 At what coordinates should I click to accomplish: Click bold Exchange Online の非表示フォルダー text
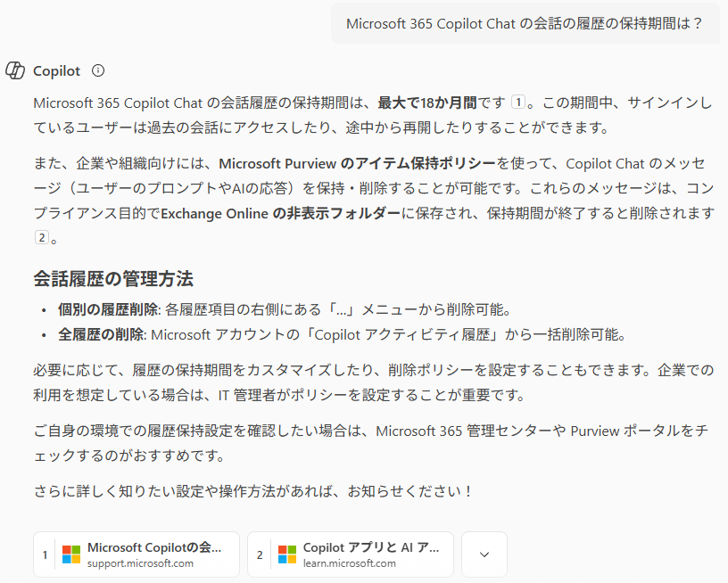pos(280,213)
